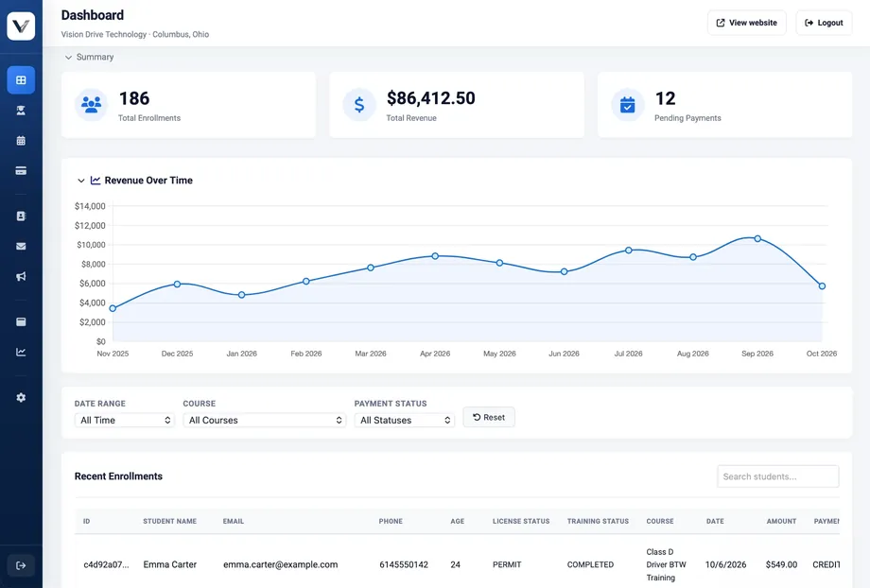Open the contact book icon in sidebar
The height and width of the screenshot is (588, 870).
coord(21,216)
